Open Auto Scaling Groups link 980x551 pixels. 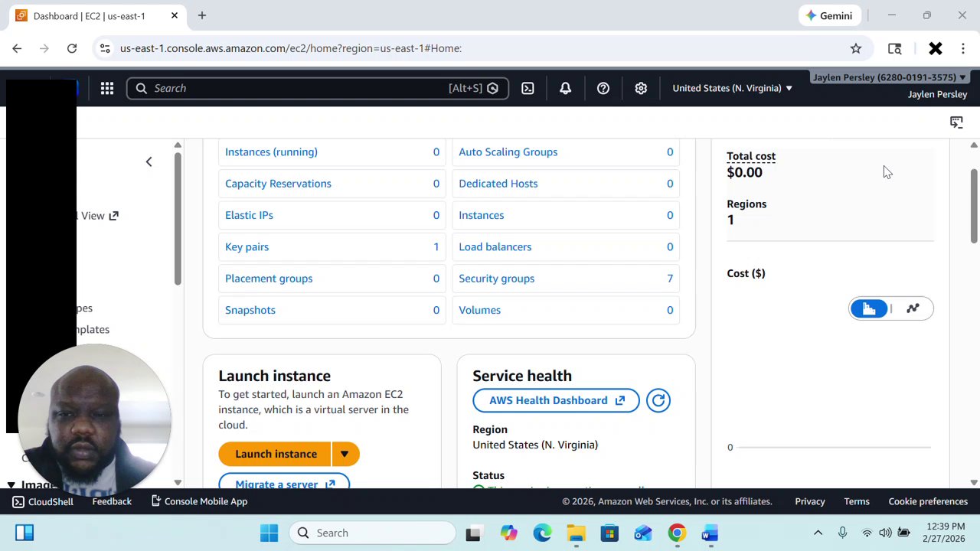pos(508,152)
